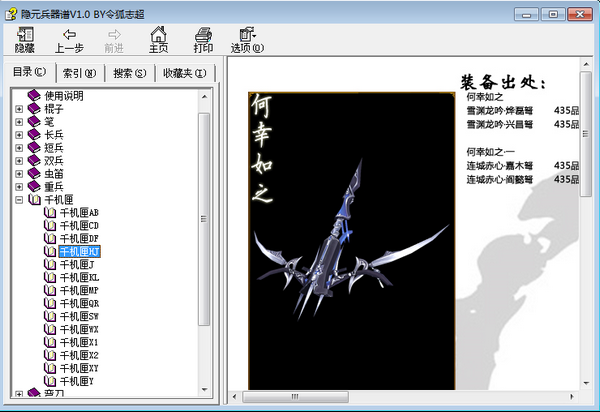This screenshot has height=412, width=600.
Task: Select the 千机匣X2 topic
Action: tap(79, 356)
